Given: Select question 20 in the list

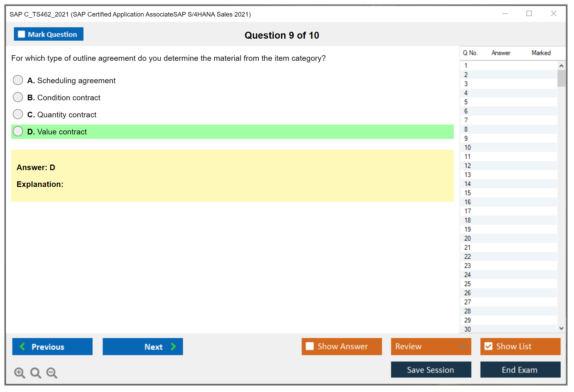Looking at the screenshot, I should tap(468, 238).
